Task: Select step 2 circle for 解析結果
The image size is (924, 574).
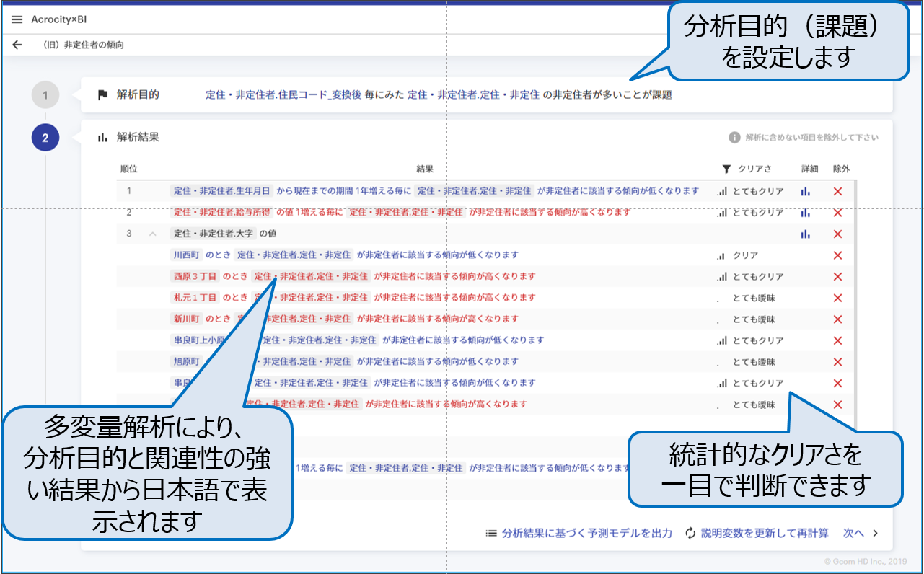Action: 45,138
